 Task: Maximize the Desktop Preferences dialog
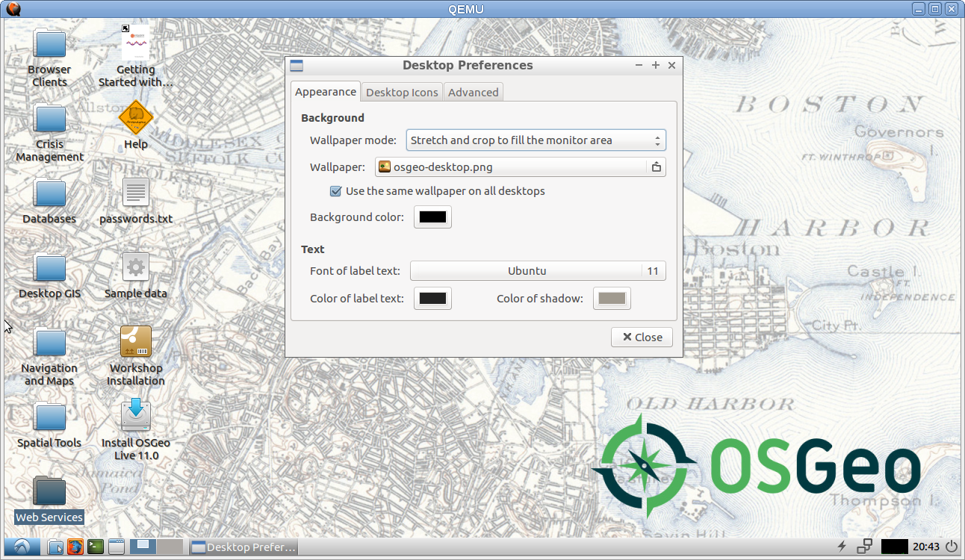click(x=656, y=66)
